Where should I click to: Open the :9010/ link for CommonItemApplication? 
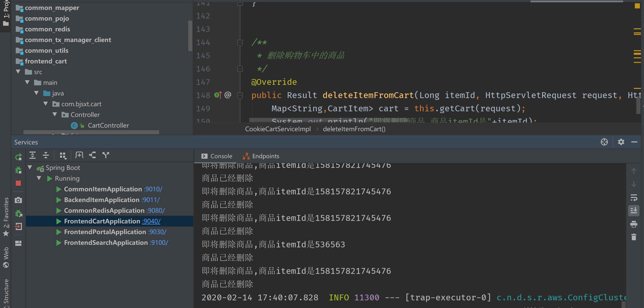tap(153, 189)
